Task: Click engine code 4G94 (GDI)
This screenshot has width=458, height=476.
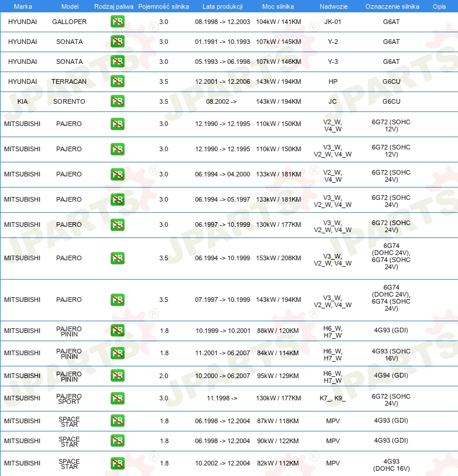Action: point(391,376)
